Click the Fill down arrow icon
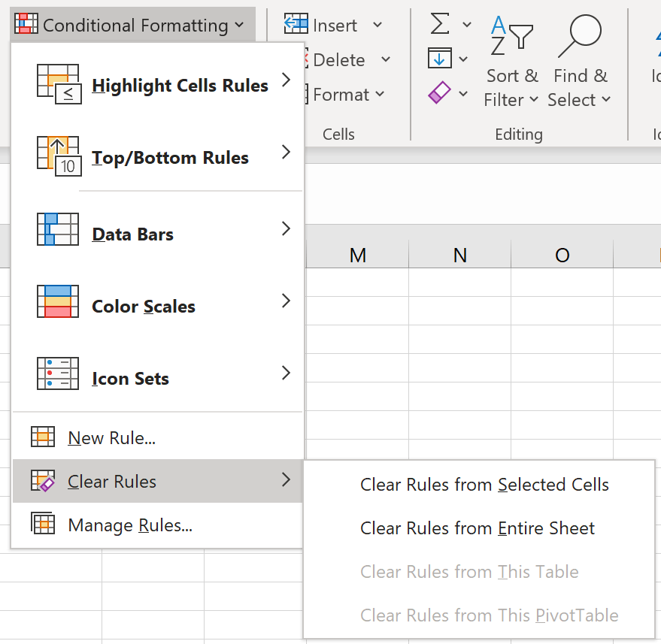 (438, 59)
